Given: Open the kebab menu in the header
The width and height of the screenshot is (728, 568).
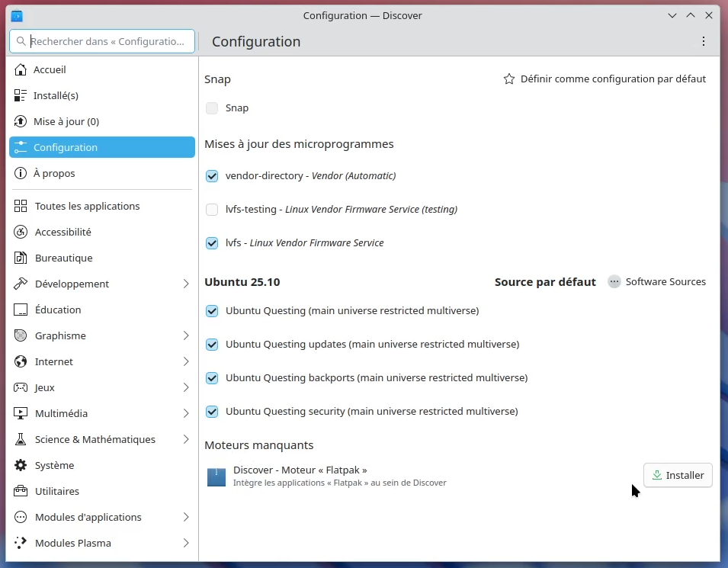Looking at the screenshot, I should click(703, 41).
